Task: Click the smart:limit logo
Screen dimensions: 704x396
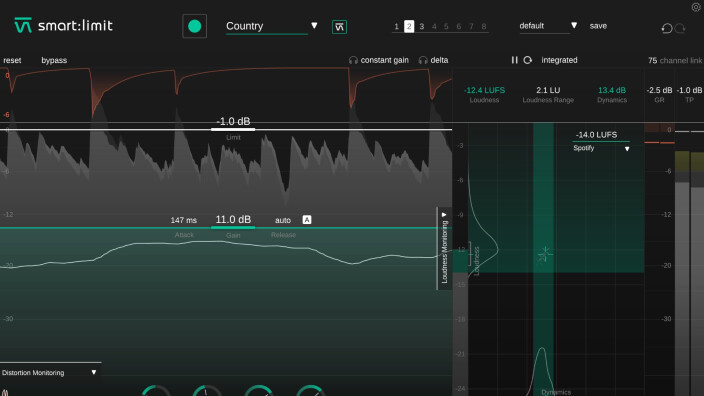Action: click(x=63, y=26)
